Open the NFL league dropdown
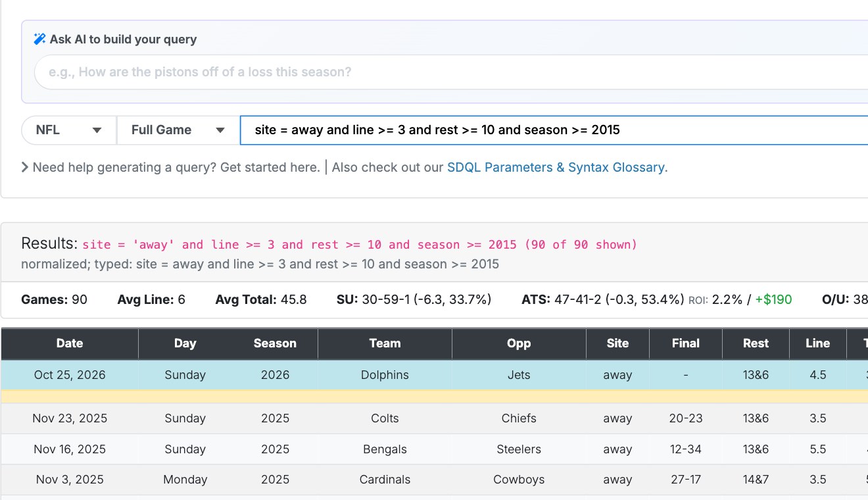Viewport: 868px width, 500px height. point(69,130)
